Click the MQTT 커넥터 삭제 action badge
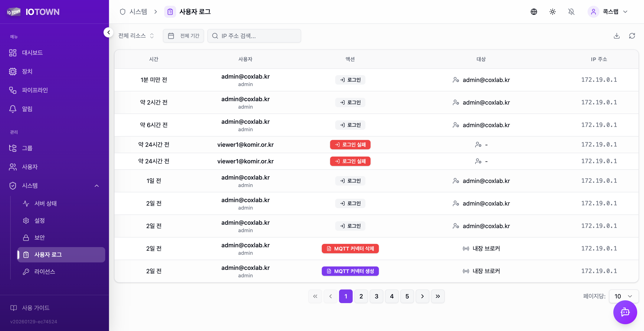Screen dimensions: 644x331 pos(350,249)
